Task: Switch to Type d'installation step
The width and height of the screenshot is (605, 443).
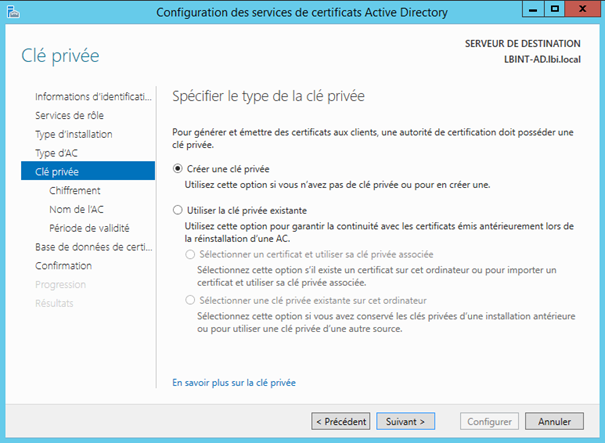Action: click(73, 134)
